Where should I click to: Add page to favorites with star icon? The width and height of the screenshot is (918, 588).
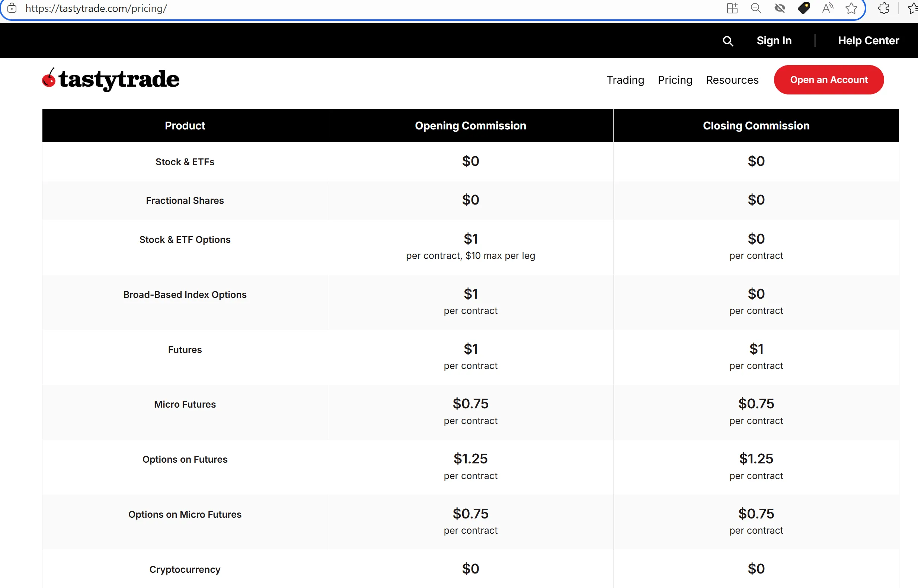[851, 8]
